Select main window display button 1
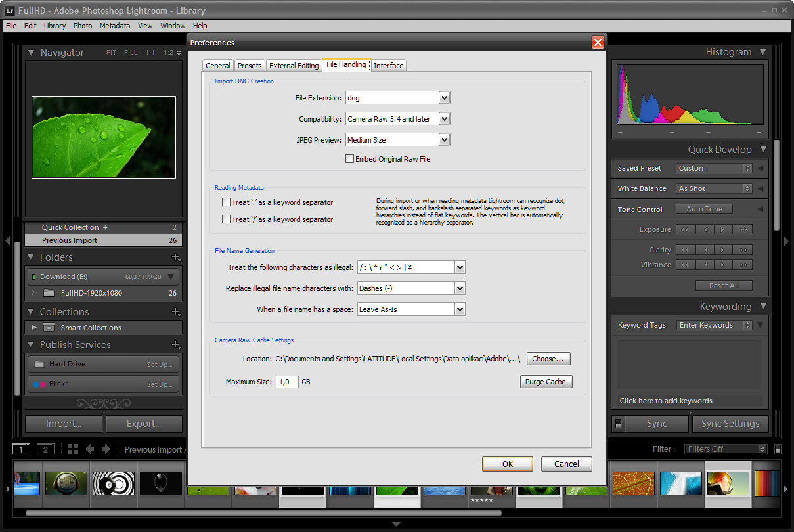794x532 pixels. pos(22,449)
